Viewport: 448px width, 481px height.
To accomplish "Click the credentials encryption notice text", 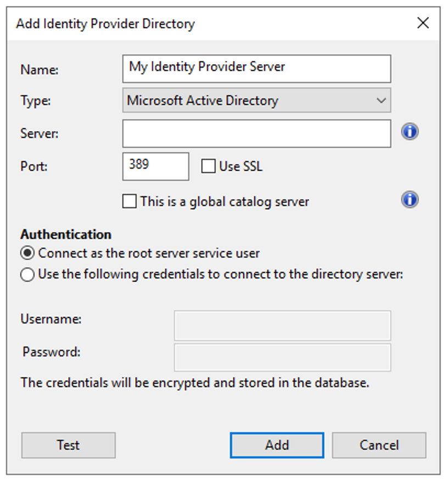I will pos(195,383).
